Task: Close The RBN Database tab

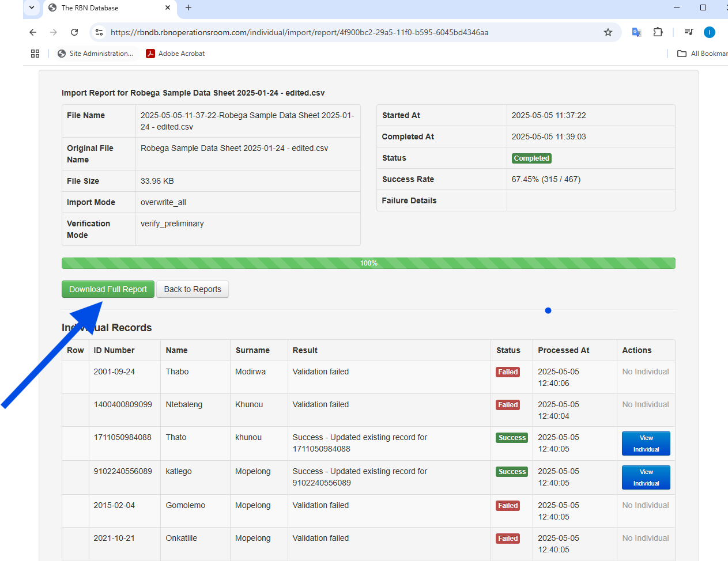Action: [168, 7]
